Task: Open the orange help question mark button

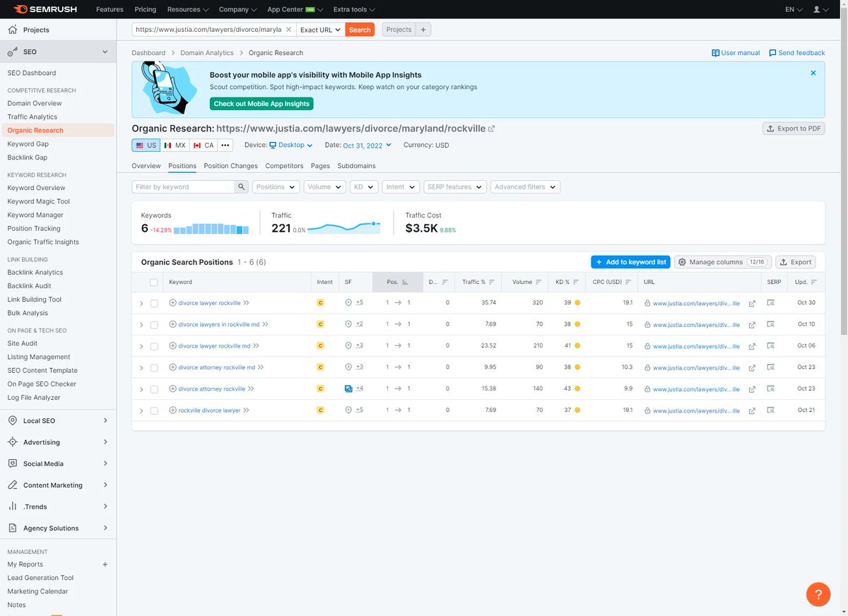Action: click(x=818, y=594)
